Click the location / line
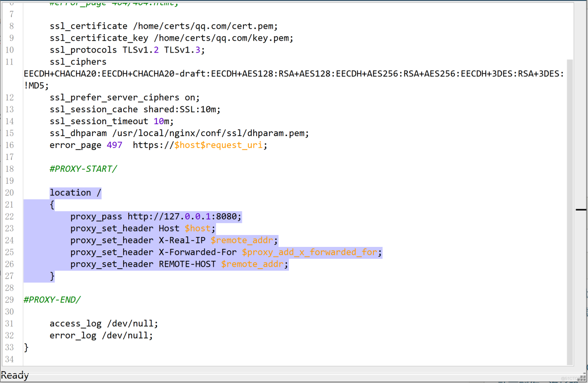This screenshot has height=383, width=588. 75,193
